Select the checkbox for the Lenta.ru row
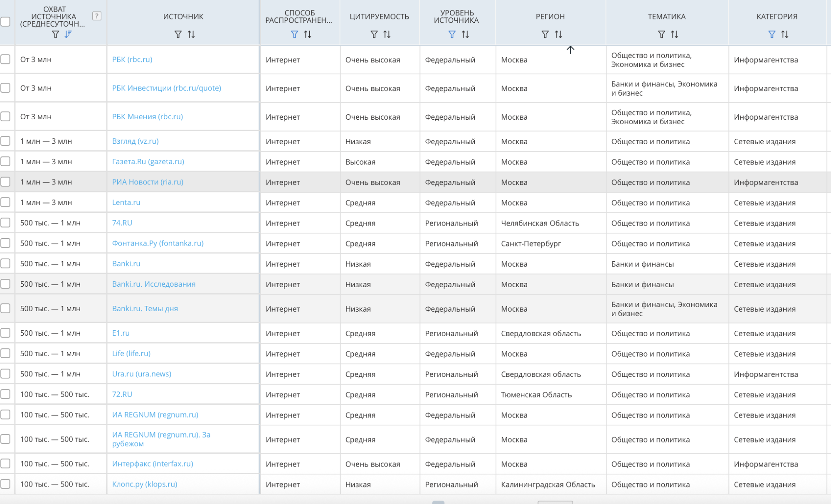Screen dimensions: 831x504 click(5, 202)
